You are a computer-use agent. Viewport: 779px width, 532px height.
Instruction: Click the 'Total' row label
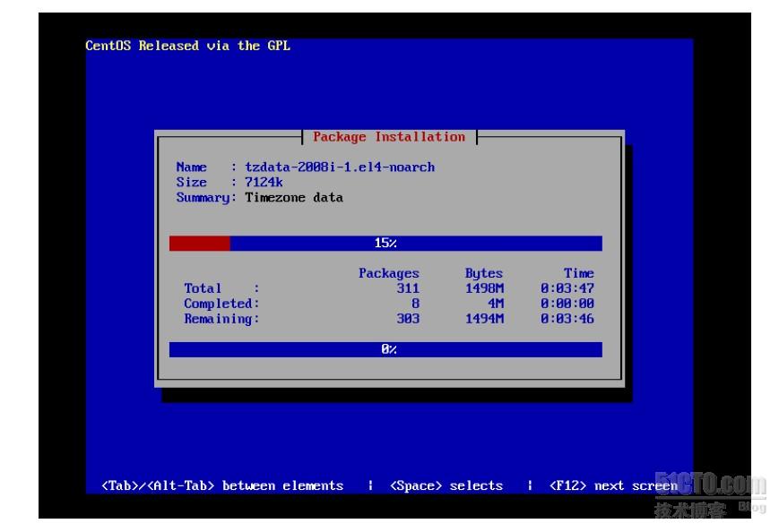[x=203, y=288]
